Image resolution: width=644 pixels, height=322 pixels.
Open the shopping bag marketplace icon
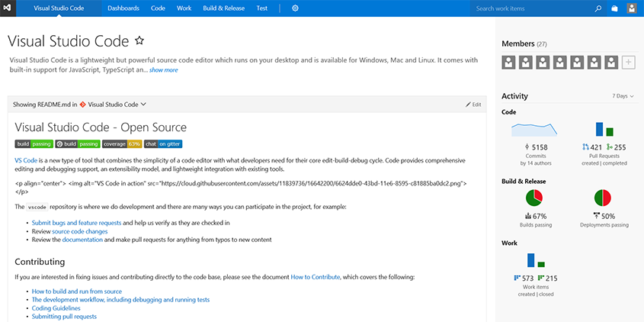click(615, 8)
